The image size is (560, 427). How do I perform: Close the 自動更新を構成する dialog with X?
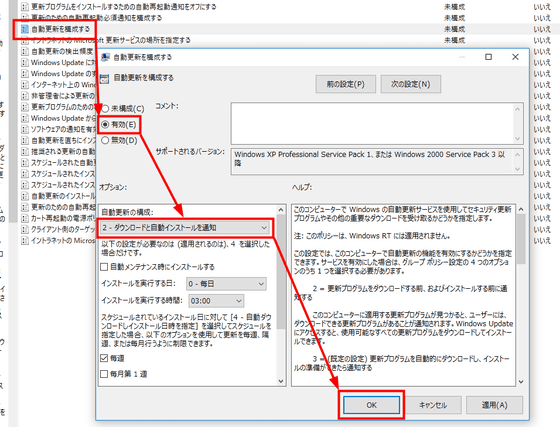[x=515, y=57]
